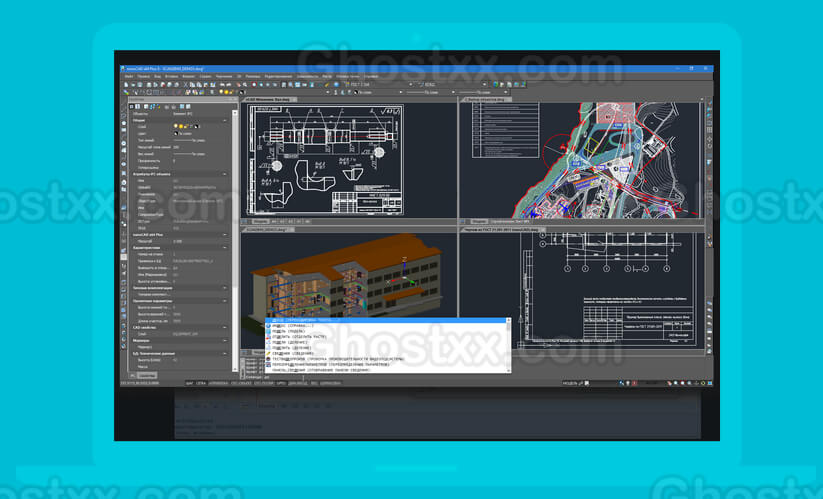Click the top icon in the right vertical toolbar
823x499 pixels.
coord(709,104)
